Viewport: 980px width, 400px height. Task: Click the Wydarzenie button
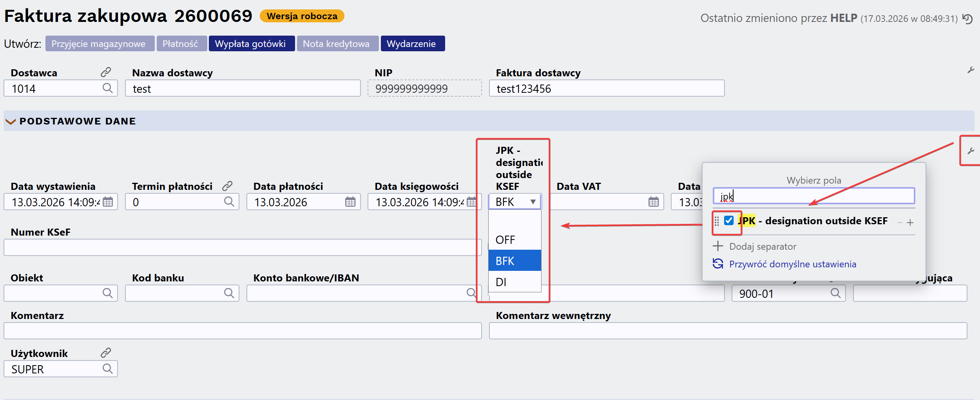coord(412,43)
